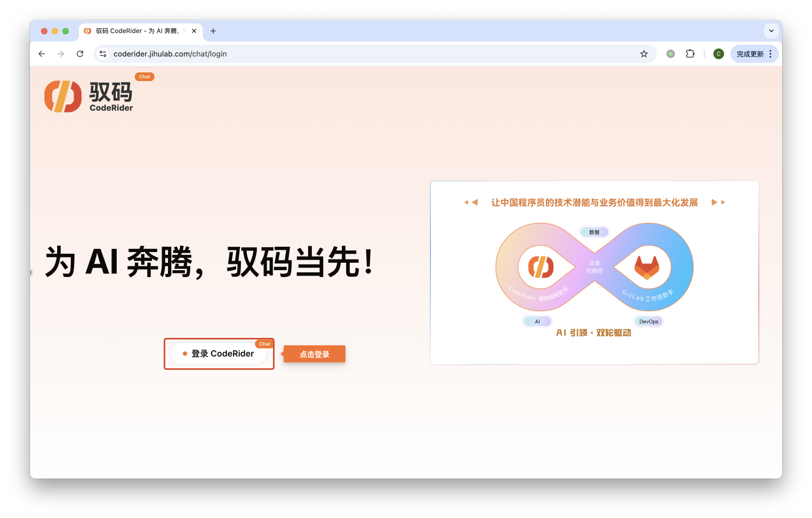Click the 企业代码仓 text in diagram center

(x=594, y=266)
